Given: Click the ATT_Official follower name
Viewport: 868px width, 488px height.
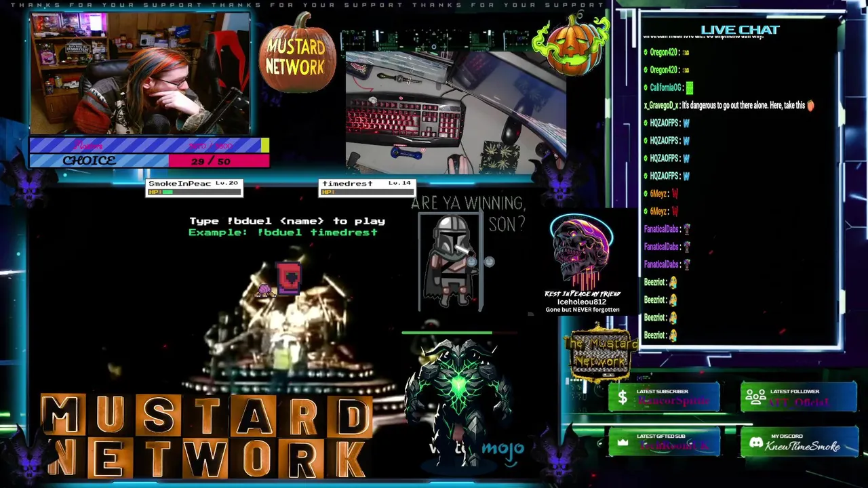Looking at the screenshot, I should tap(800, 401).
